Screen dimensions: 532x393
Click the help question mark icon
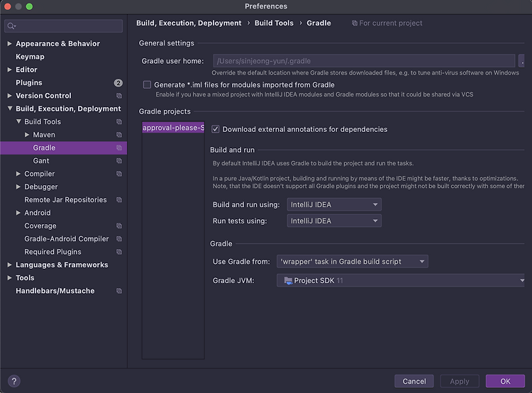(13, 381)
